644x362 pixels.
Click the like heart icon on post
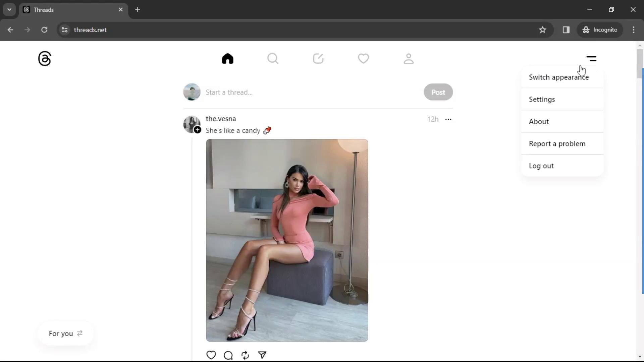pos(211,355)
